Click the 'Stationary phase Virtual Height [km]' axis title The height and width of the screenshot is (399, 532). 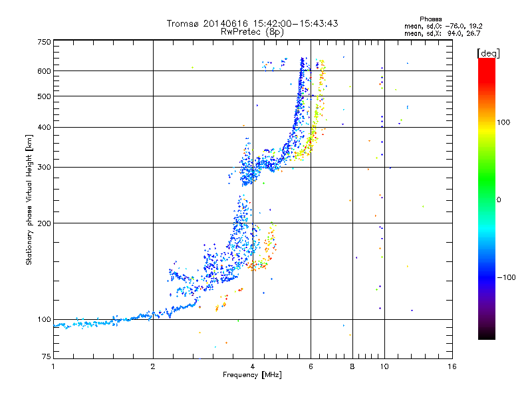point(29,200)
